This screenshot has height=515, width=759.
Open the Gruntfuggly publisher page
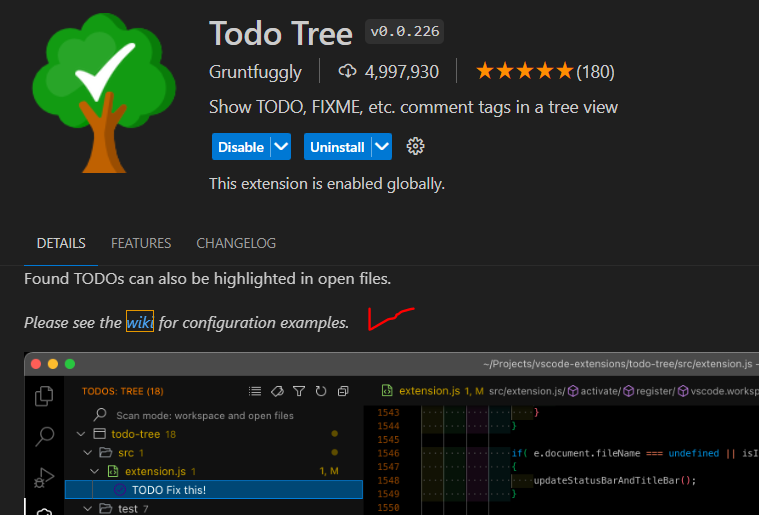tap(255, 72)
